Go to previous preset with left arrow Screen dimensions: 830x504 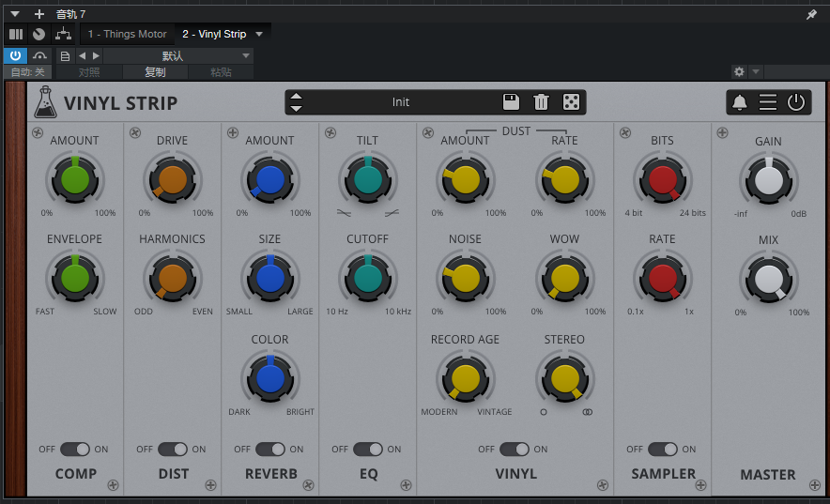point(82,55)
